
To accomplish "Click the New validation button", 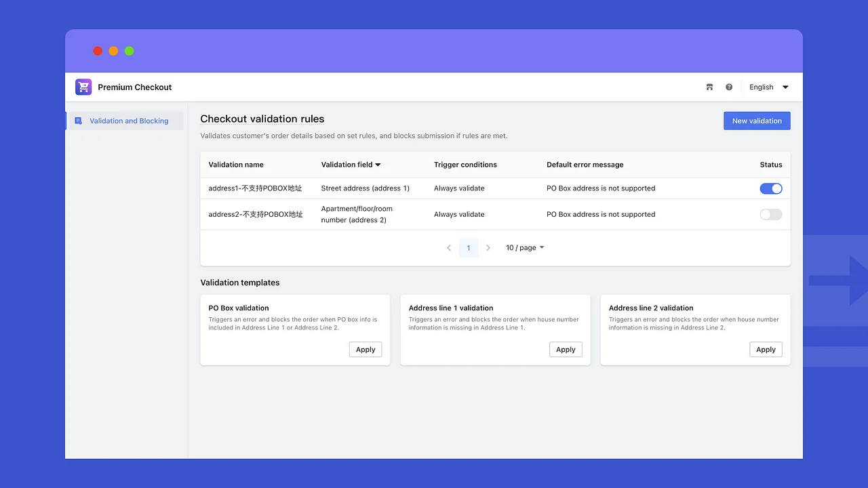I will [757, 121].
